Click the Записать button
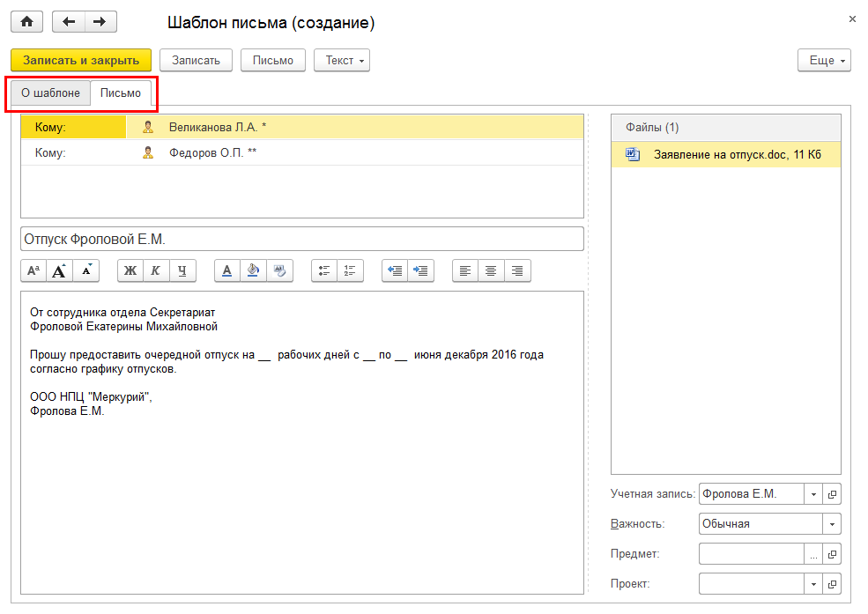Screen dimensions: 868x614 [x=196, y=60]
